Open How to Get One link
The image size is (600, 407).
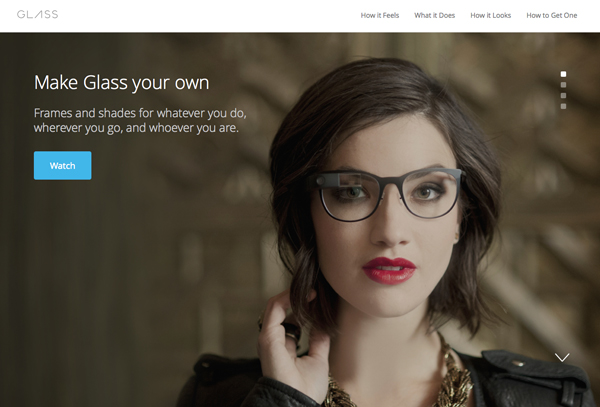[551, 15]
